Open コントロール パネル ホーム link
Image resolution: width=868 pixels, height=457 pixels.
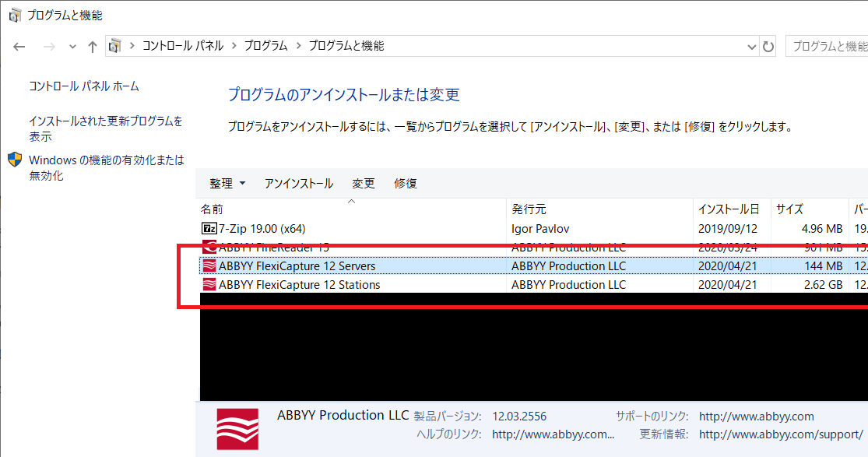(x=84, y=86)
